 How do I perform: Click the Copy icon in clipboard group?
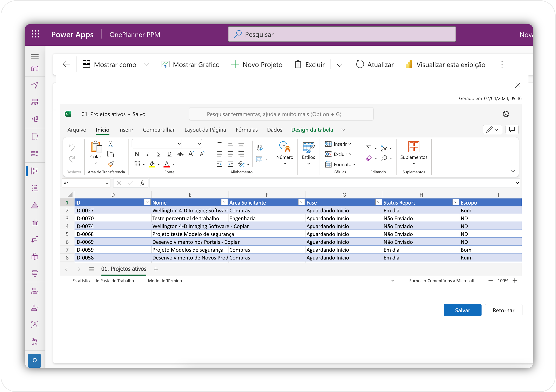(110, 154)
